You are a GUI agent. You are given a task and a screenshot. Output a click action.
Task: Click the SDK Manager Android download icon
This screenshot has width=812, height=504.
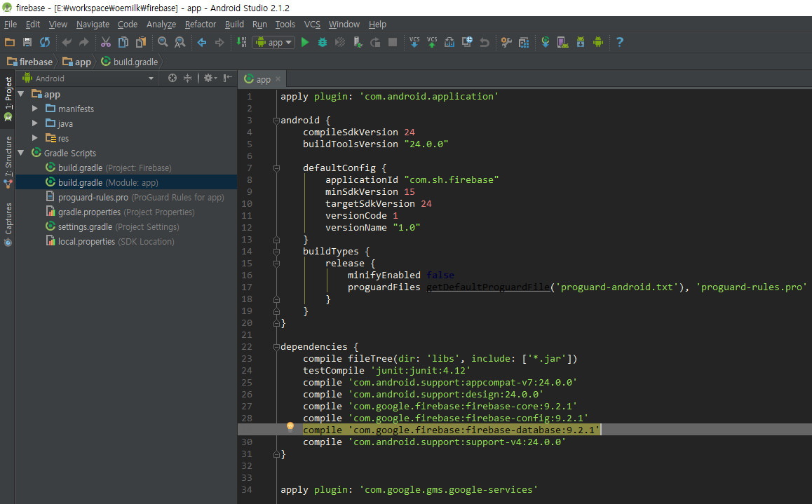pyautogui.click(x=581, y=43)
